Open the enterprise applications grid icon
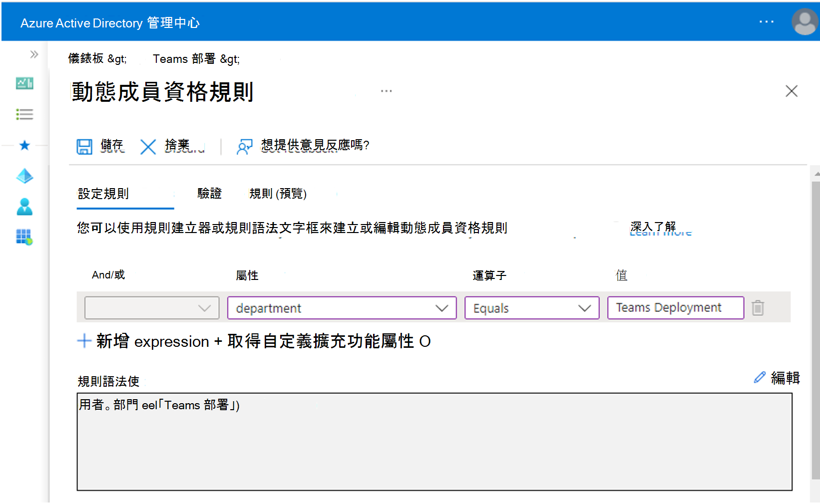Image resolution: width=820 pixels, height=504 pixels. pyautogui.click(x=24, y=237)
